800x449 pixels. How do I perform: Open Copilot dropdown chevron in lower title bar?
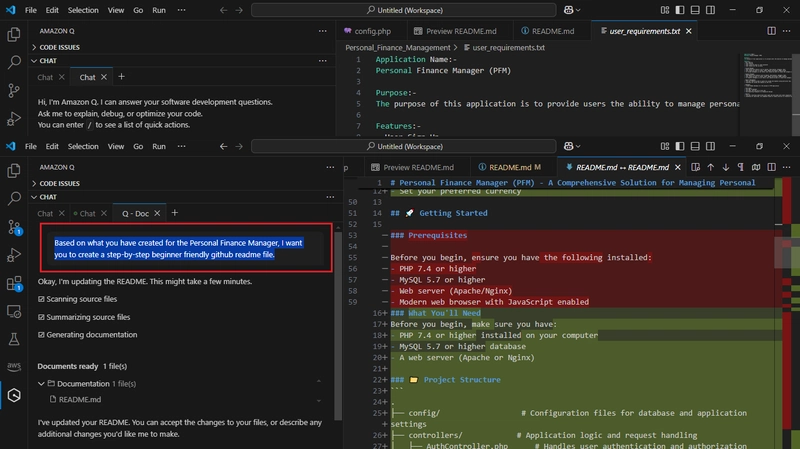[578, 146]
